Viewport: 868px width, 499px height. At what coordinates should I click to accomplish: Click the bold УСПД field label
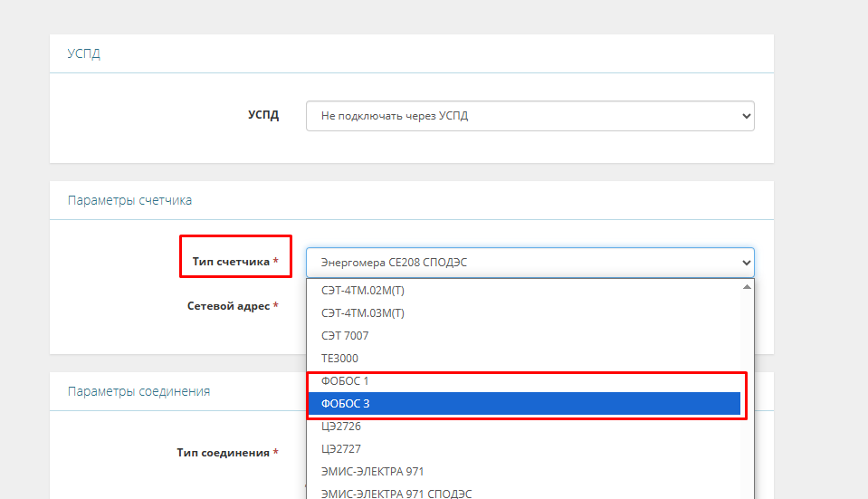[263, 115]
